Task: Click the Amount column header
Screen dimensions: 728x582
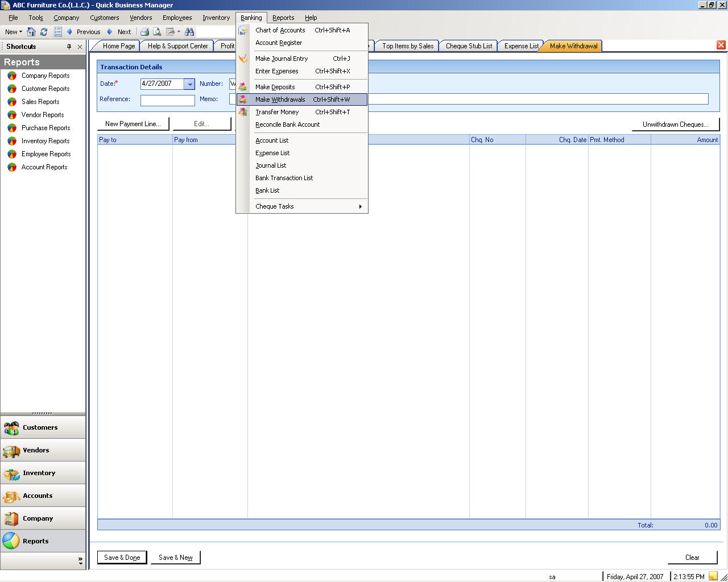Action: [685, 140]
